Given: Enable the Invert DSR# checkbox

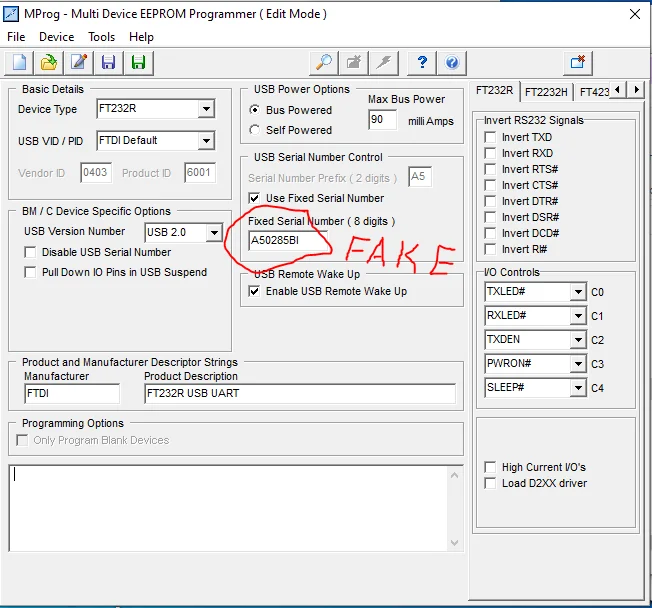Looking at the screenshot, I should coord(491,217).
